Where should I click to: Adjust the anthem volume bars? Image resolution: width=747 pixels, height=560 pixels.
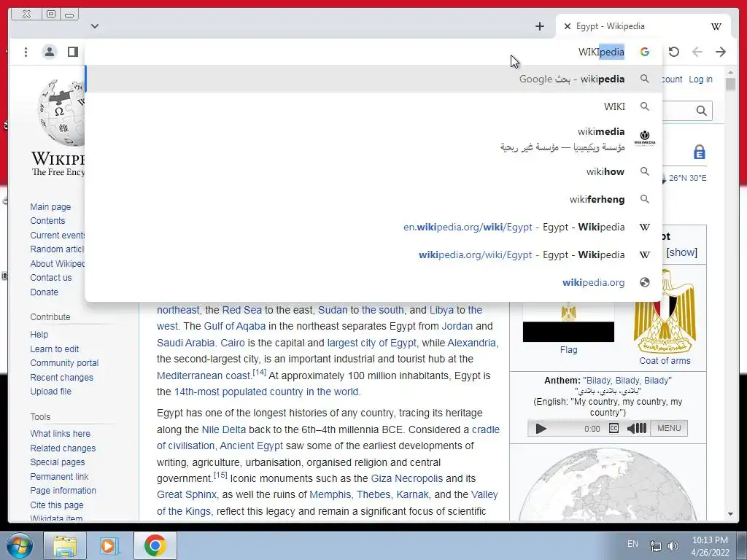coord(641,428)
